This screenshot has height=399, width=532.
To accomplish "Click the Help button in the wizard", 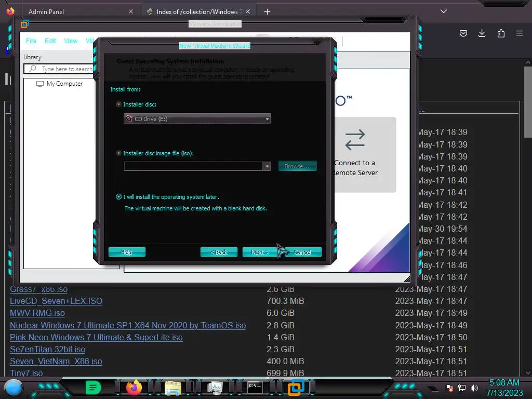I will pos(127,252).
